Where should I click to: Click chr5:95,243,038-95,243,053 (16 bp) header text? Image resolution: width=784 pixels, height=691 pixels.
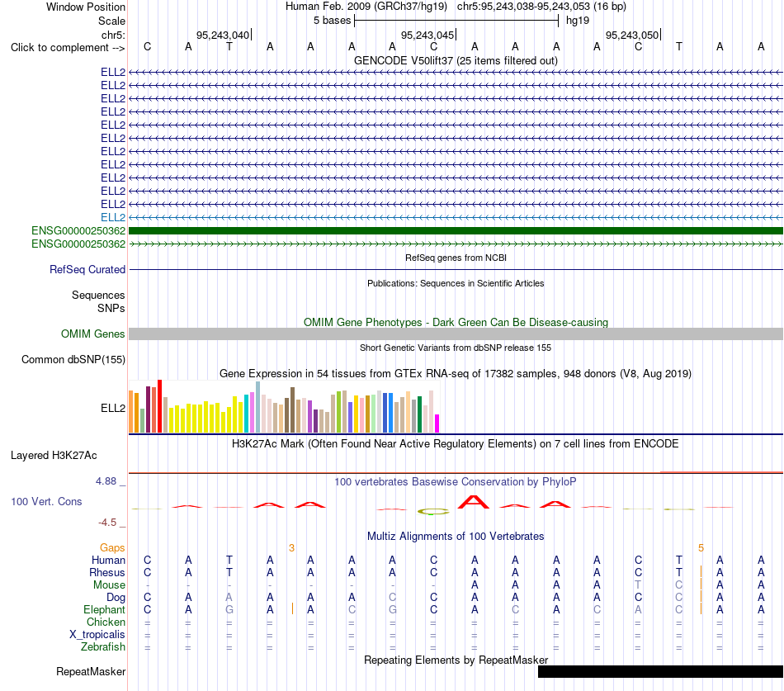pos(541,7)
